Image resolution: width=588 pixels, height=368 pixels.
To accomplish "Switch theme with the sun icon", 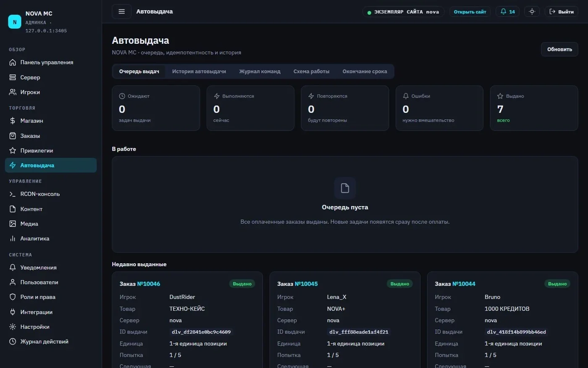I will click(532, 12).
